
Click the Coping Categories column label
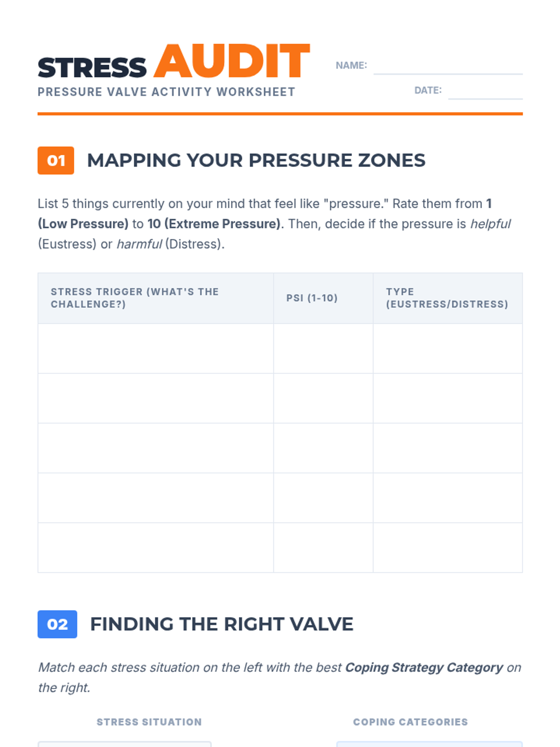point(411,722)
